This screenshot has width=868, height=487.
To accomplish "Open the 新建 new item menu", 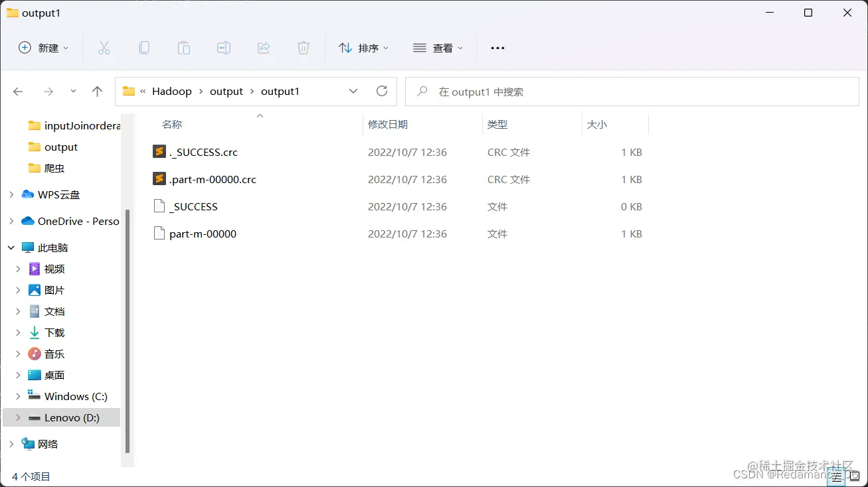I will click(43, 47).
